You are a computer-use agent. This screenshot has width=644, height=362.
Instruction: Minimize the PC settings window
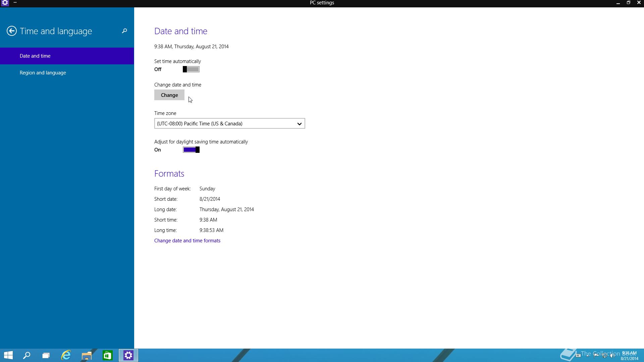[618, 3]
